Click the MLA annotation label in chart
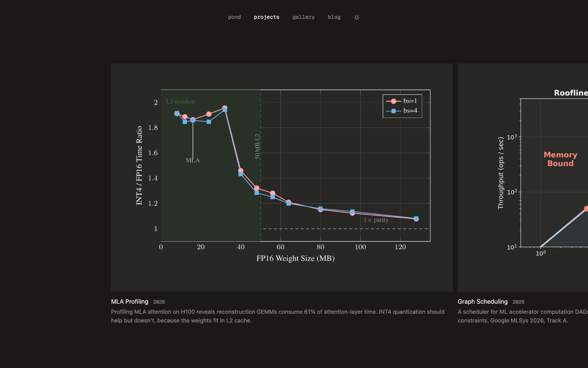This screenshot has height=368, width=588. 193,160
